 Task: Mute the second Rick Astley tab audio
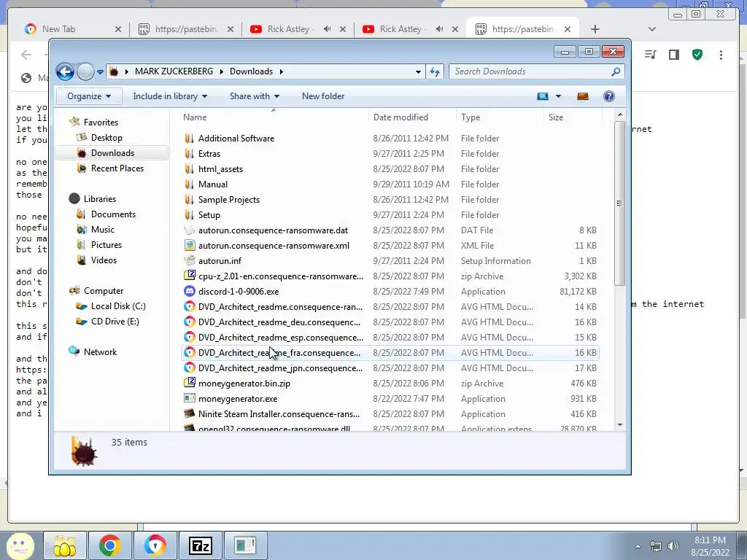tap(439, 29)
